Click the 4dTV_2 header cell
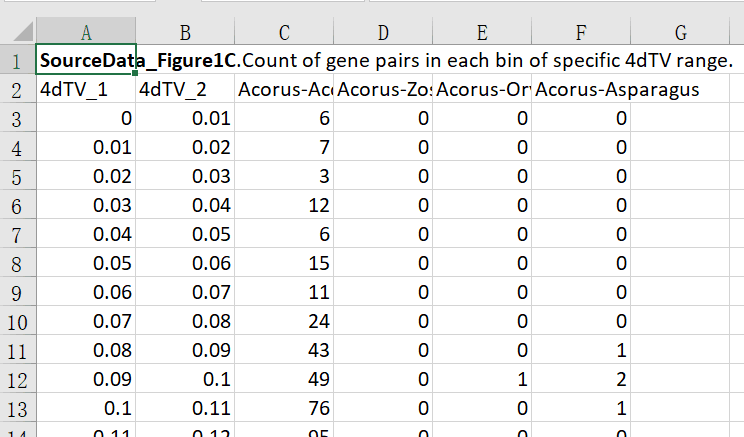The height and width of the screenshot is (437, 744). click(185, 89)
